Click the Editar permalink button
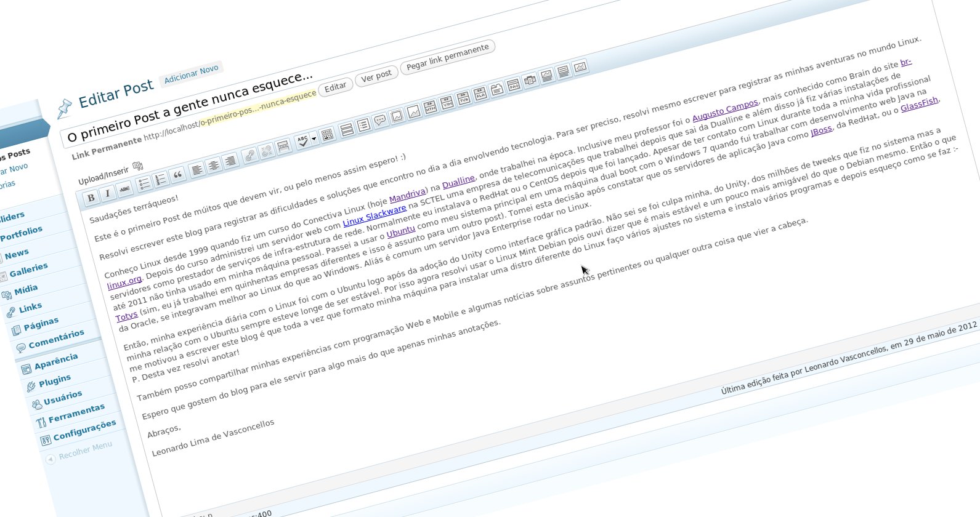980x517 pixels. 336,87
